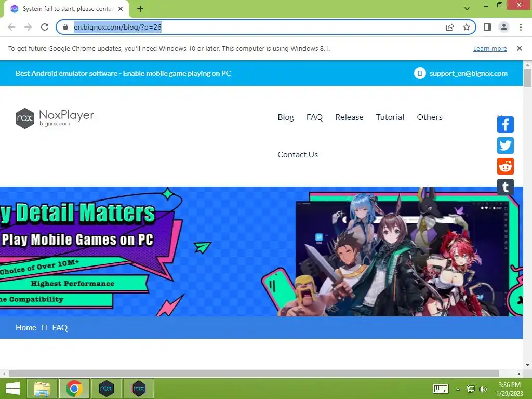Click the Reddit share icon
The height and width of the screenshot is (399, 532).
tap(505, 166)
